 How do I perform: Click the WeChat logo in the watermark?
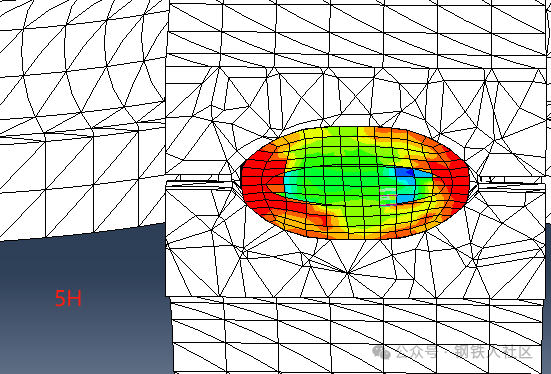382,352
